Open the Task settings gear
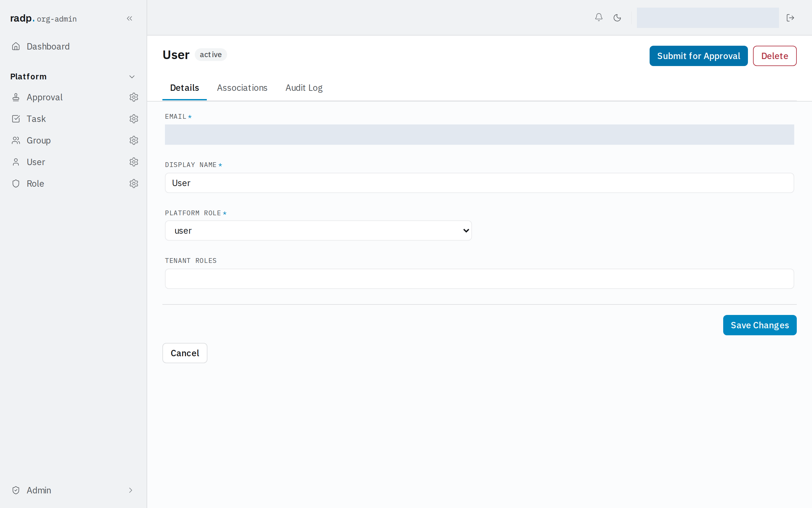This screenshot has width=812, height=508. point(134,119)
